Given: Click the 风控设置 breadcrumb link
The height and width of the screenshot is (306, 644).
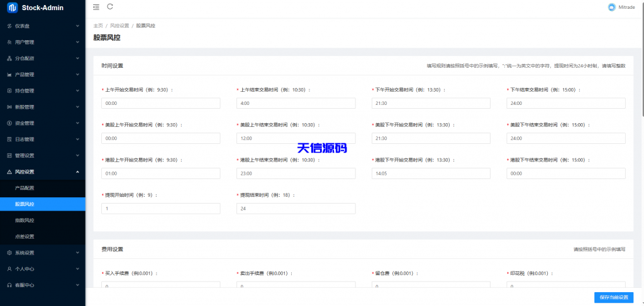Looking at the screenshot, I should point(119,25).
